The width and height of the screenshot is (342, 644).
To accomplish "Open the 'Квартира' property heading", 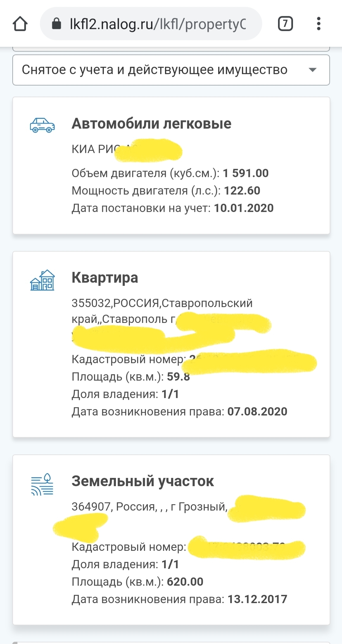I will click(x=105, y=278).
